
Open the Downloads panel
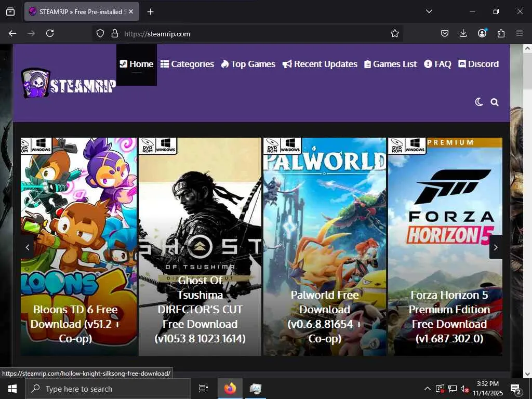coord(463,33)
